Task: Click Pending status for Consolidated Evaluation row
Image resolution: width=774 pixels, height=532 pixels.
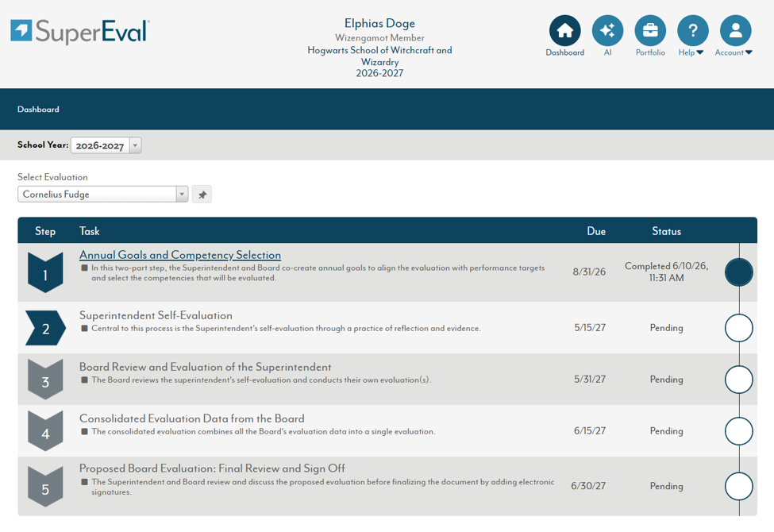Action: [666, 430]
